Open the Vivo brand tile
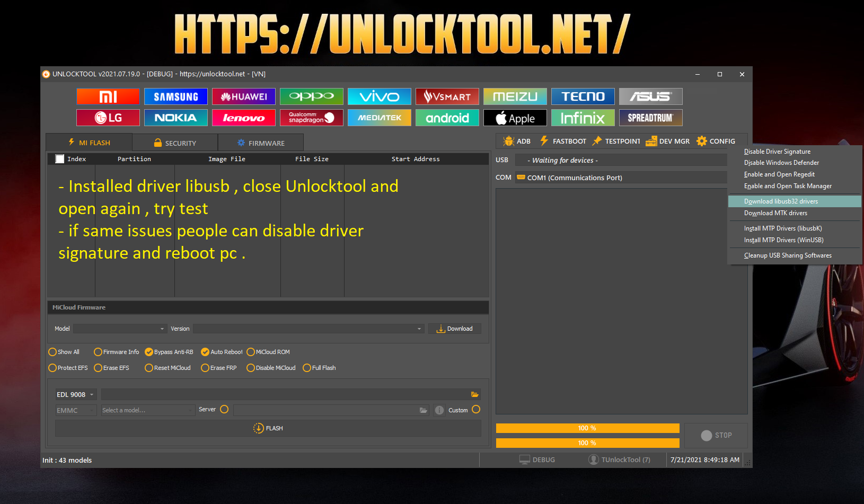 click(x=380, y=96)
